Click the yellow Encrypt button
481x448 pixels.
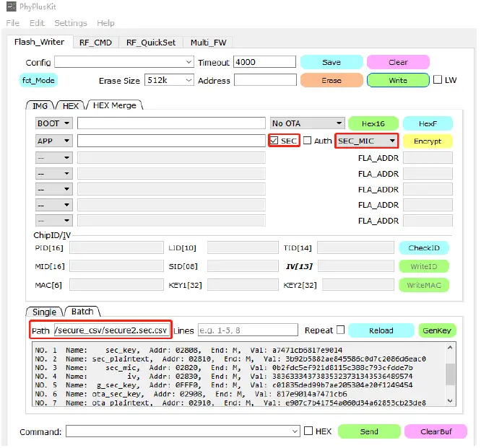click(428, 141)
